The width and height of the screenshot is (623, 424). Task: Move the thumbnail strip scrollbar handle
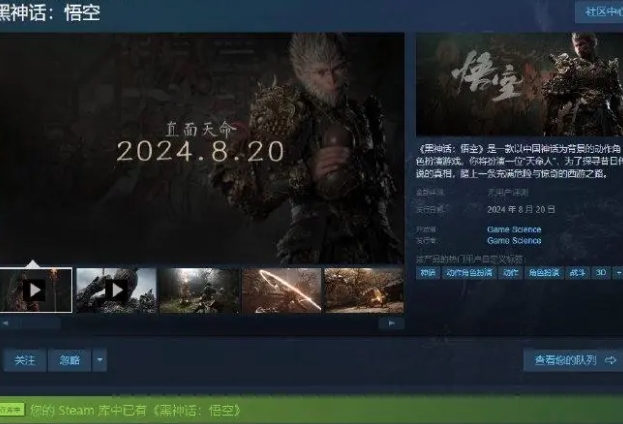coord(36,323)
